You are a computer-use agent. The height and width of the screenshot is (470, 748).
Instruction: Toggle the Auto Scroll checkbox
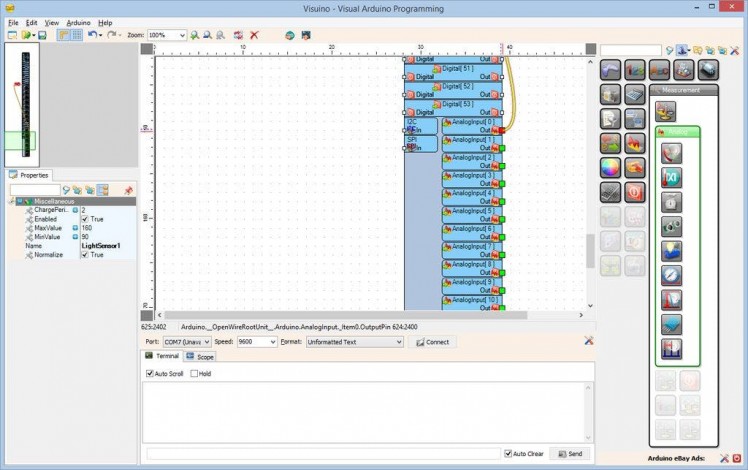(x=150, y=374)
